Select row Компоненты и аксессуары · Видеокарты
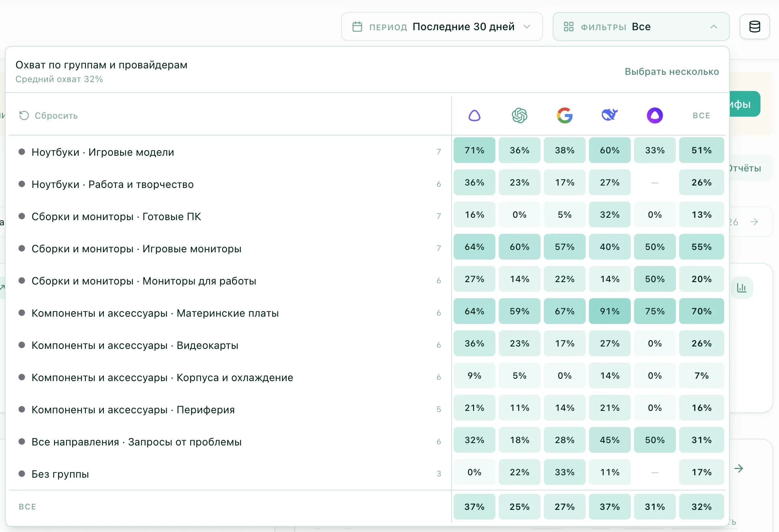This screenshot has height=532, width=779. coord(230,345)
